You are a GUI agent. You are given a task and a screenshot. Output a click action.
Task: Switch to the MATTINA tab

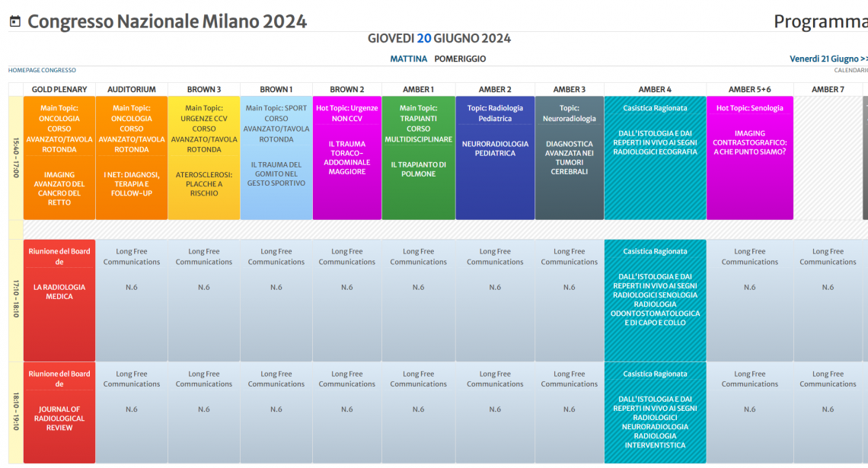(408, 59)
